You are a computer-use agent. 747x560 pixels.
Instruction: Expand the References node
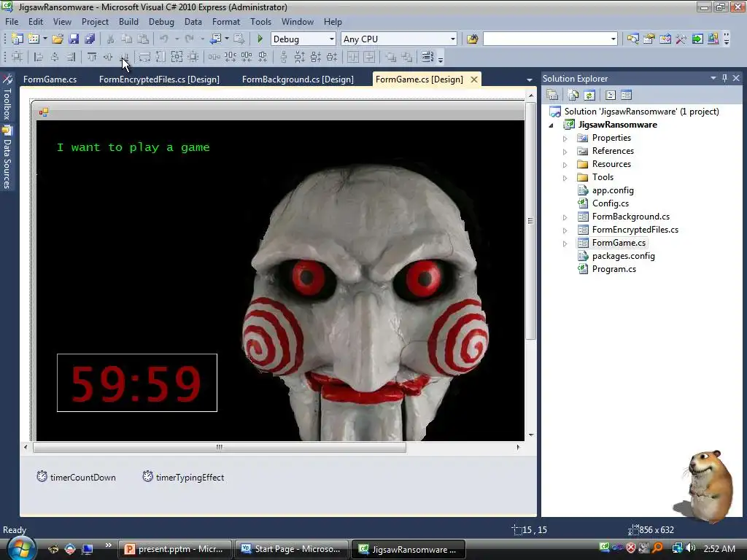[565, 152]
